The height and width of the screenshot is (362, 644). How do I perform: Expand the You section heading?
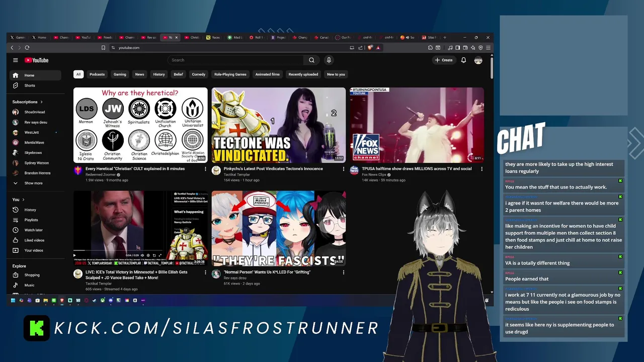pyautogui.click(x=18, y=200)
